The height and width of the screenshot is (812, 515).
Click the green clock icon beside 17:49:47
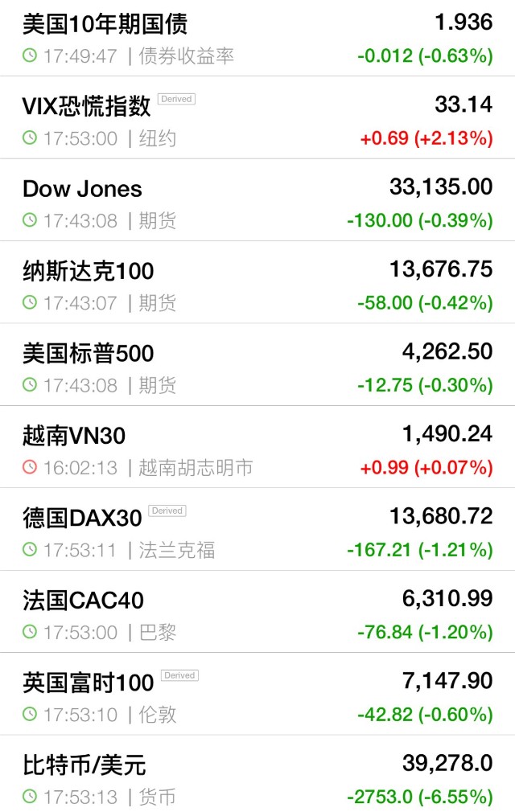point(30,56)
